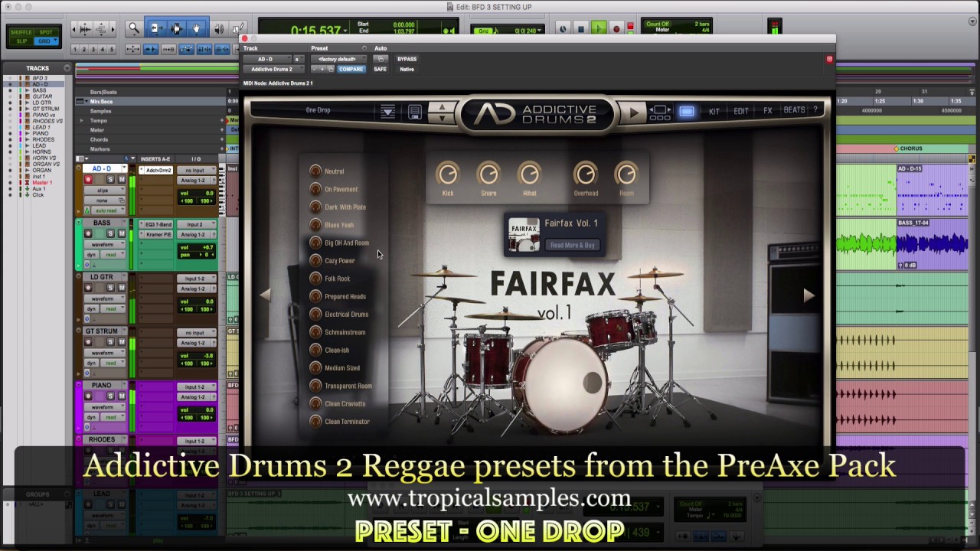Open Addictive Drums preset browser icon
Viewport: 980px width, 551px height.
[x=387, y=112]
